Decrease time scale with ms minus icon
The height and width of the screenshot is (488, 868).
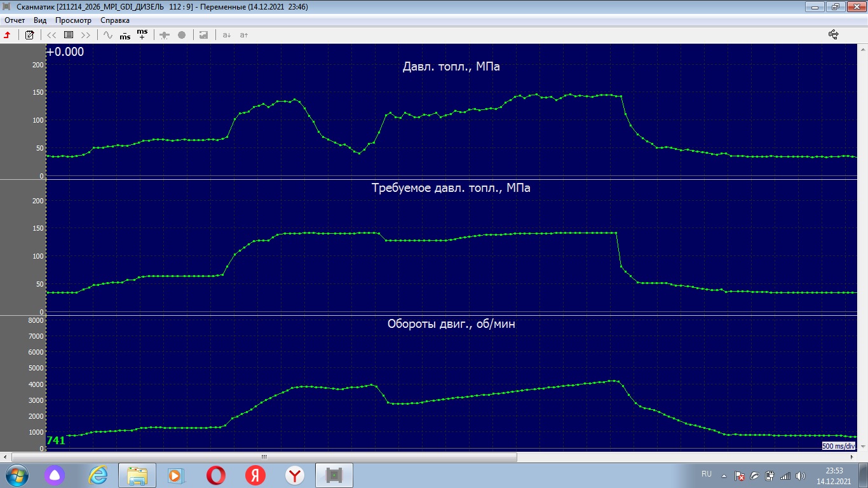[125, 35]
